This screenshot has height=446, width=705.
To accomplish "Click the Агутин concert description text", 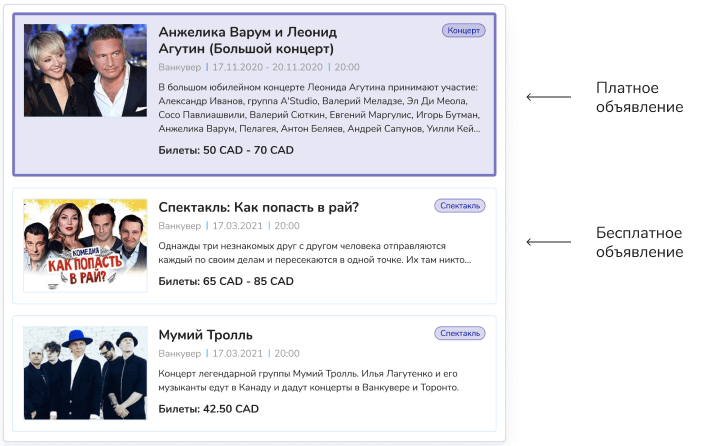I will tap(319, 108).
